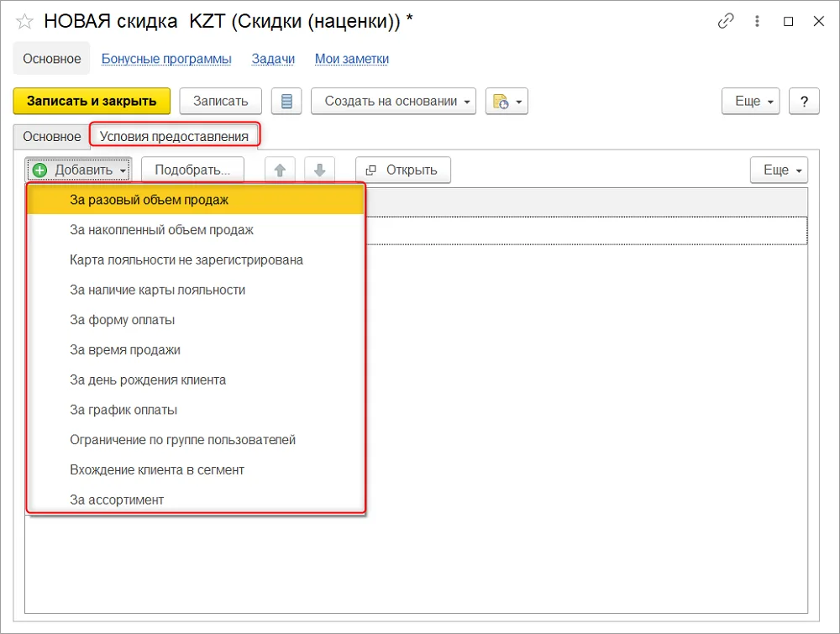Select Карта лояльности не зарегистрирована
840x634 pixels.
196,259
